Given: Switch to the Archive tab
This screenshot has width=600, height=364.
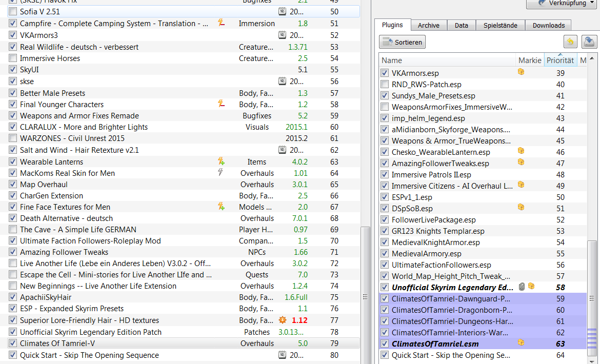Looking at the screenshot, I should click(428, 25).
